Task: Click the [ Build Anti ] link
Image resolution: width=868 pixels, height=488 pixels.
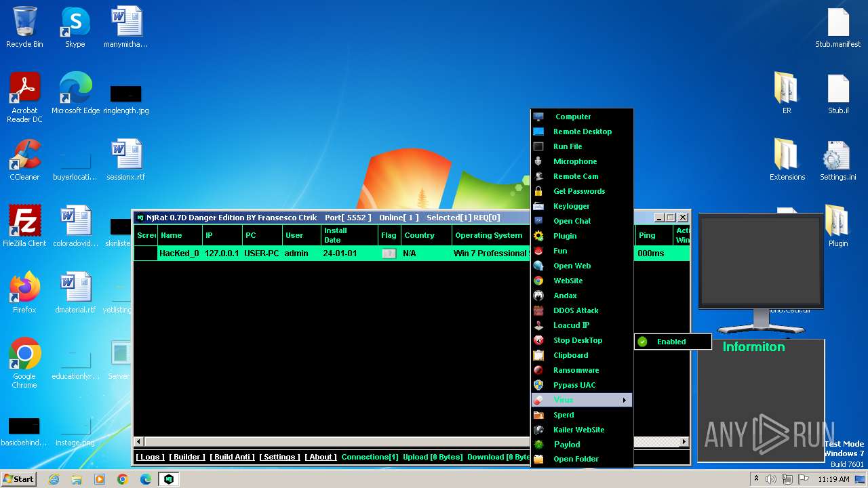Action: coord(232,457)
